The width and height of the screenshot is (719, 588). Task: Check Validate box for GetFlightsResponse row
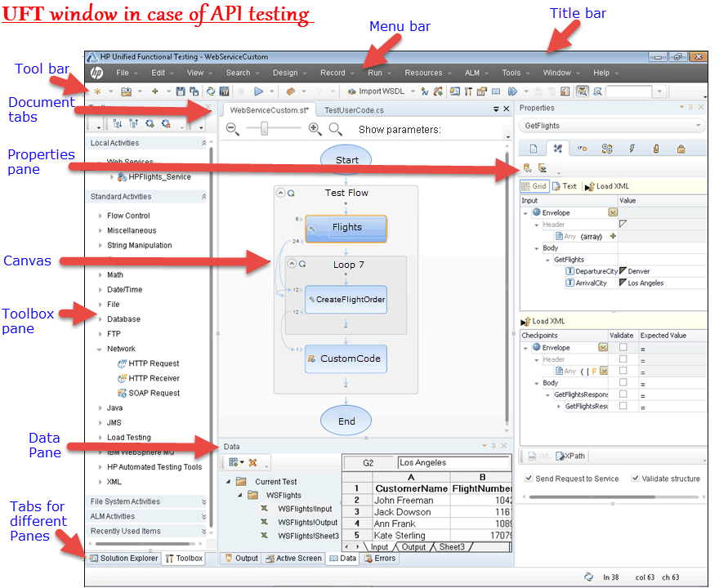(623, 394)
